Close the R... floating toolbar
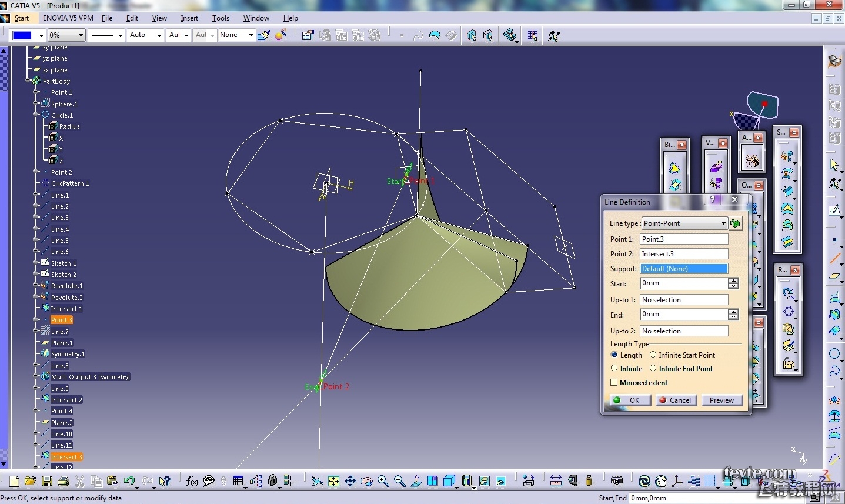 [795, 270]
